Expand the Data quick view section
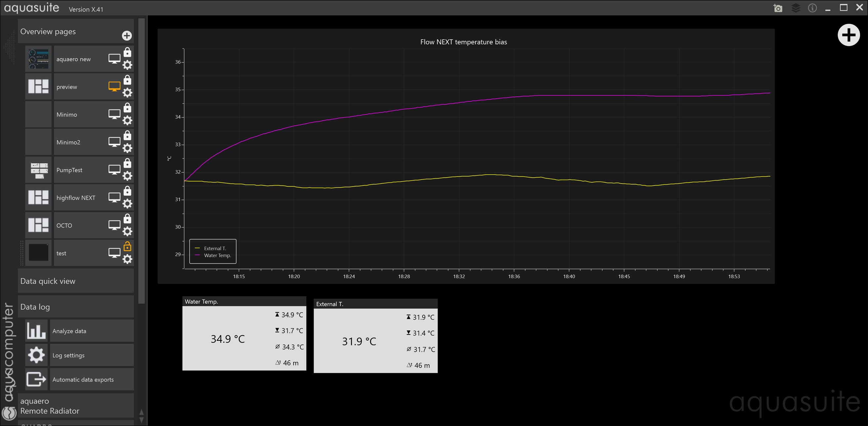The image size is (868, 426). [x=76, y=281]
